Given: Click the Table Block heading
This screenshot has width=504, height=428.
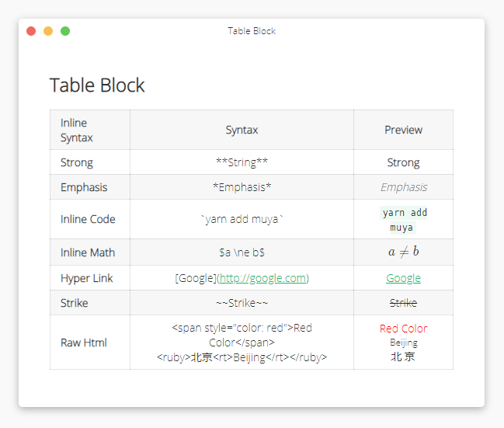Looking at the screenshot, I should 97,85.
